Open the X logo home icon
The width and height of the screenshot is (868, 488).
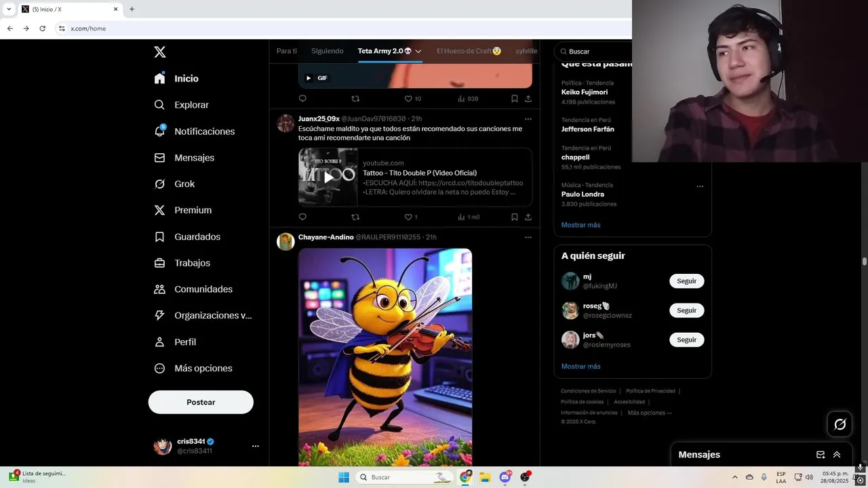point(159,52)
